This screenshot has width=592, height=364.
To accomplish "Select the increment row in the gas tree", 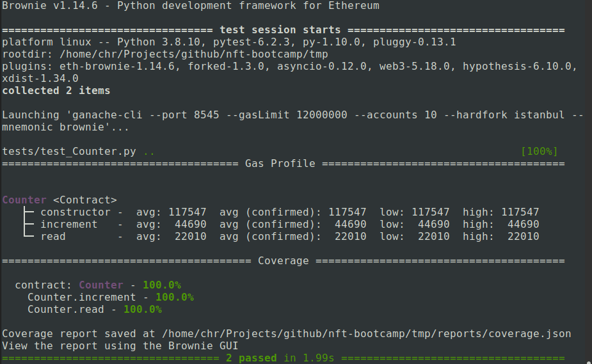I will click(69, 224).
